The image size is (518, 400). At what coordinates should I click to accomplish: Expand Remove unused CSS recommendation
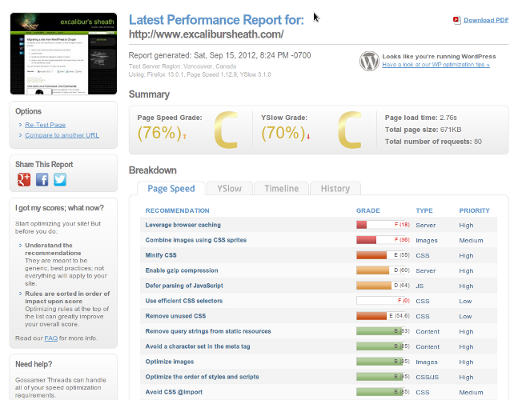coord(318,316)
